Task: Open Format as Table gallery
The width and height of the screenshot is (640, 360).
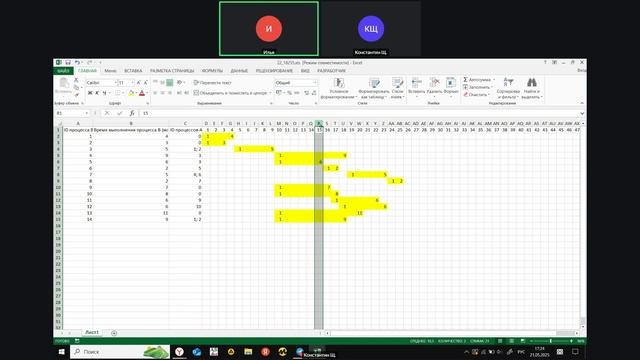Action: click(x=374, y=89)
